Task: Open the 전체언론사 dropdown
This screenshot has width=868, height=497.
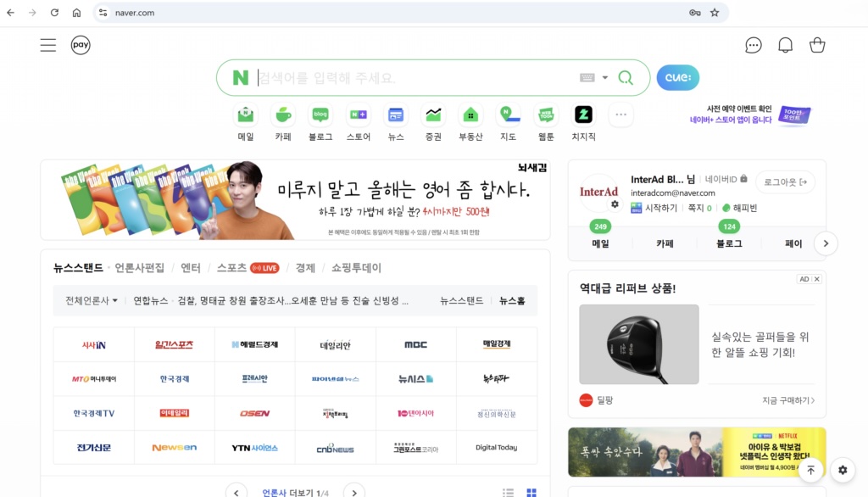Action: (92, 300)
